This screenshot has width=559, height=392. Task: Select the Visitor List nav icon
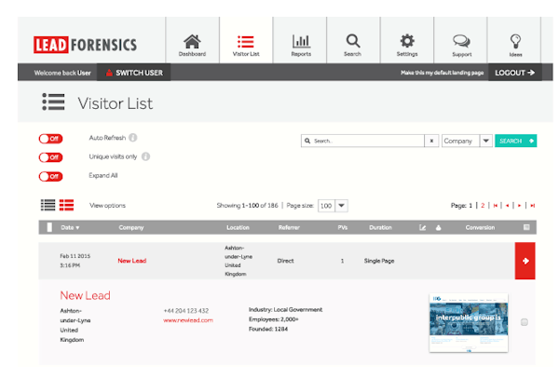[x=246, y=42]
